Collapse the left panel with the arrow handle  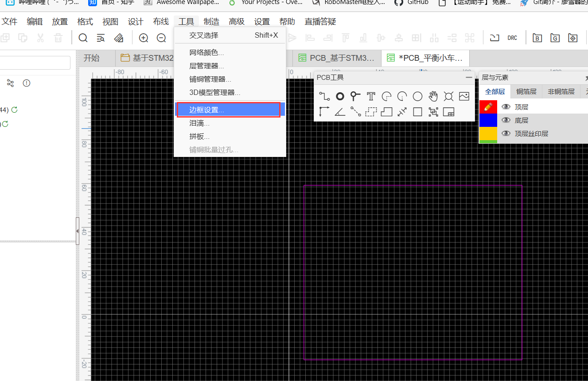78,231
